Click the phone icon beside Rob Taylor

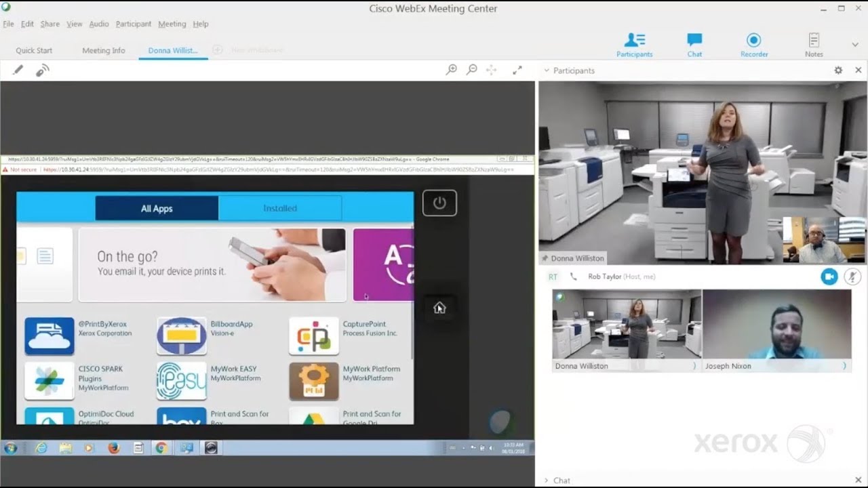coord(574,277)
